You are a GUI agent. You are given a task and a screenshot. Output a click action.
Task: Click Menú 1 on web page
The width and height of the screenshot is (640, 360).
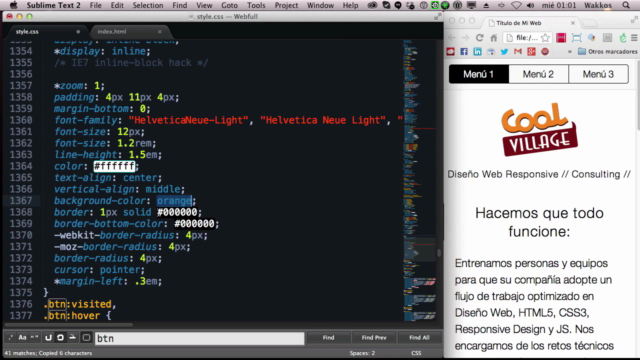click(x=479, y=74)
